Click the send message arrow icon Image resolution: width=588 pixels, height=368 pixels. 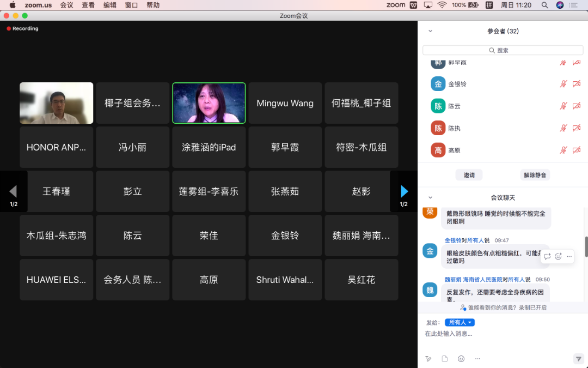click(578, 359)
